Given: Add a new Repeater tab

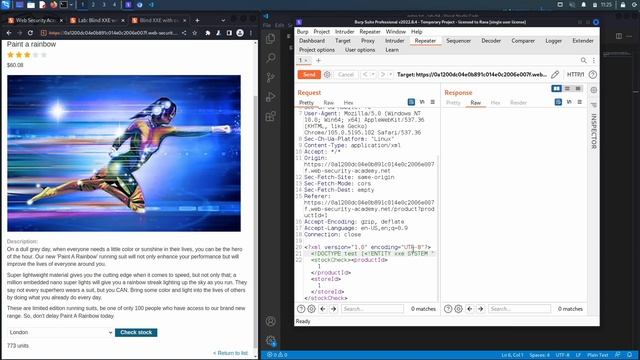Looking at the screenshot, I should [318, 60].
